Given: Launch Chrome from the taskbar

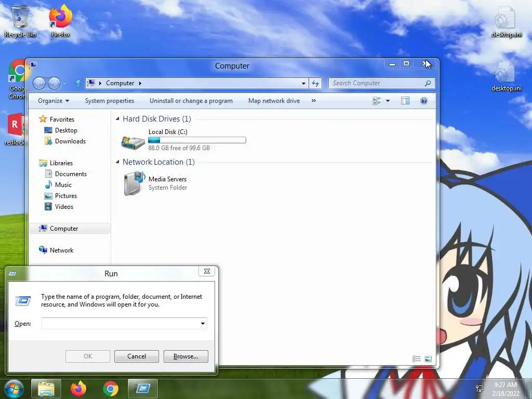Looking at the screenshot, I should (x=111, y=389).
